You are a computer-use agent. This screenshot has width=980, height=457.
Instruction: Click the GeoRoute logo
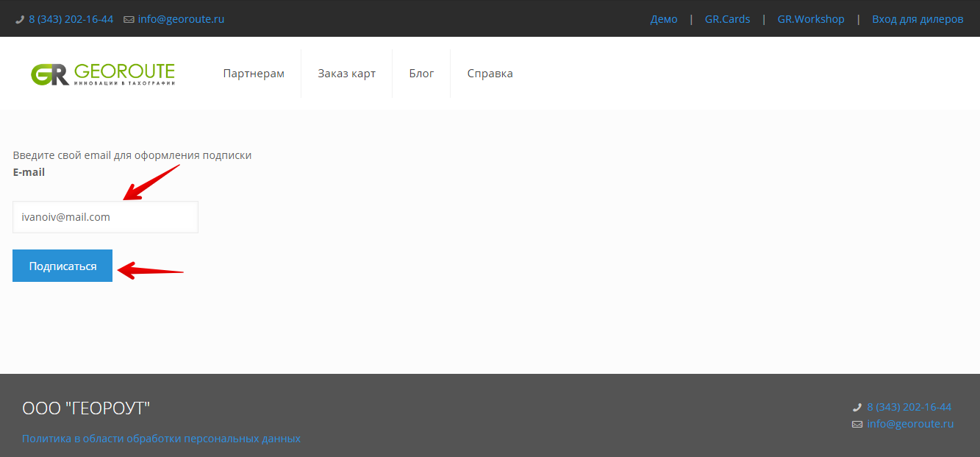pos(103,74)
